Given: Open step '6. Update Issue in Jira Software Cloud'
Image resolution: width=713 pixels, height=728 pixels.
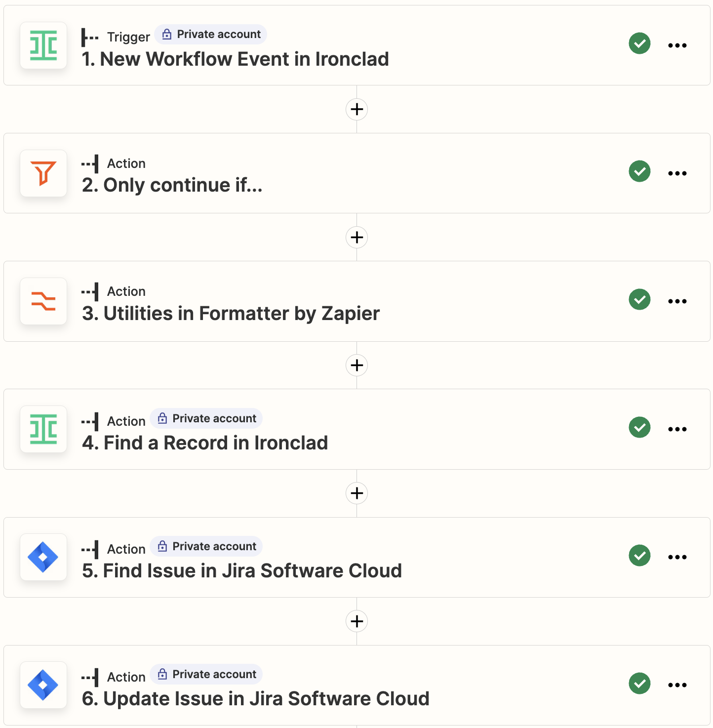Looking at the screenshot, I should pyautogui.click(x=356, y=685).
